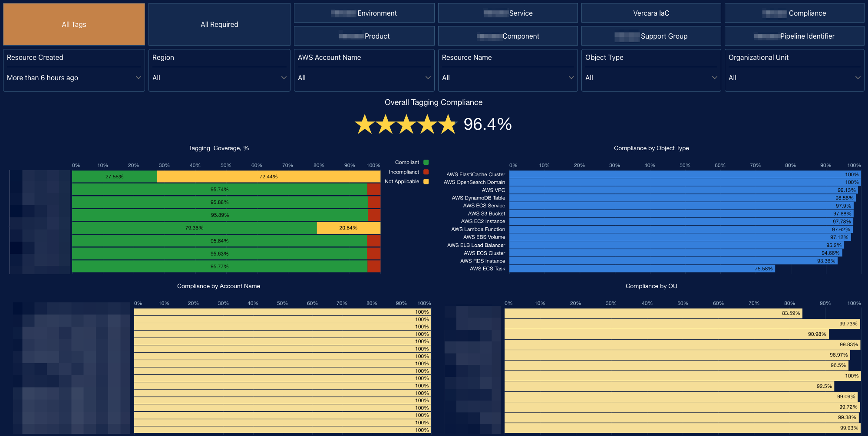
Task: Click the 95.64% compliant bar
Action: click(220, 241)
